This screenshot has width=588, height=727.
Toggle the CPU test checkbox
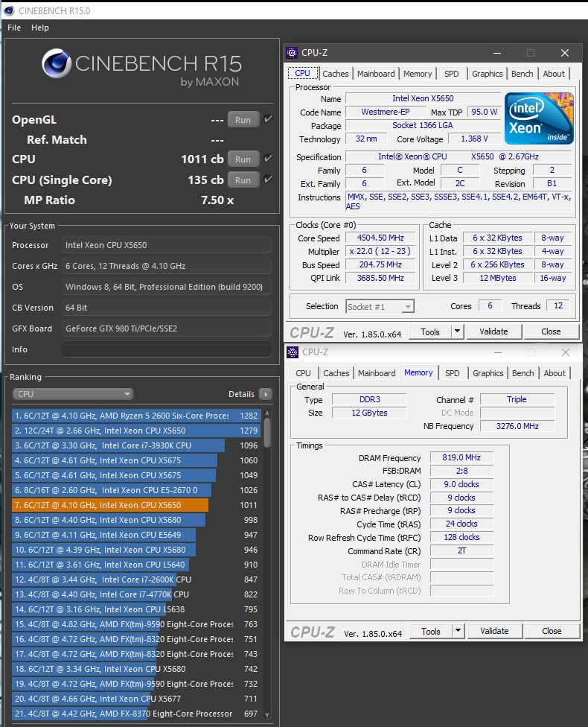[268, 159]
